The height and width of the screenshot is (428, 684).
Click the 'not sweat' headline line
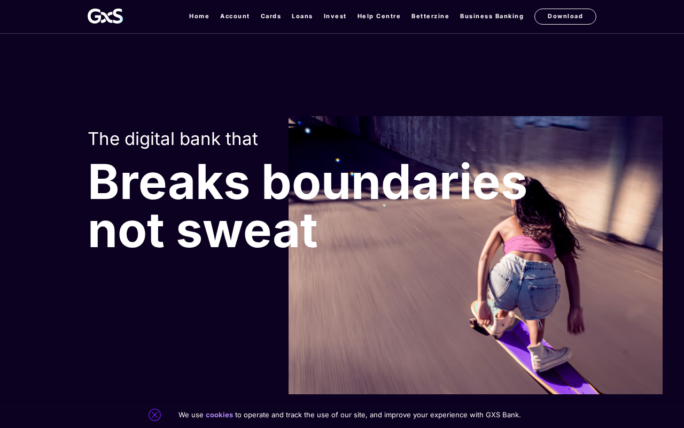[203, 230]
